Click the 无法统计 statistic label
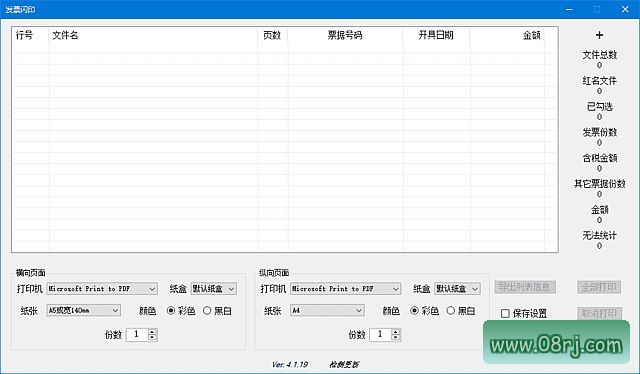The image size is (640, 374). [599, 235]
